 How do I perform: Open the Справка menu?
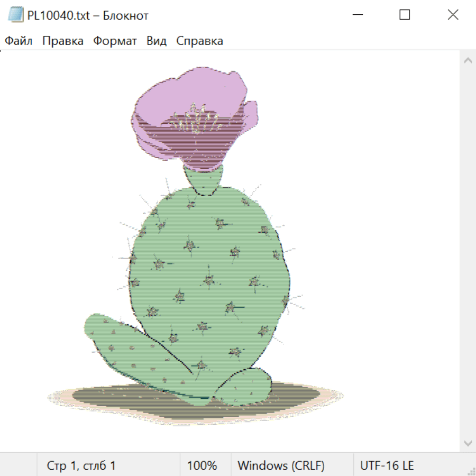coord(199,41)
